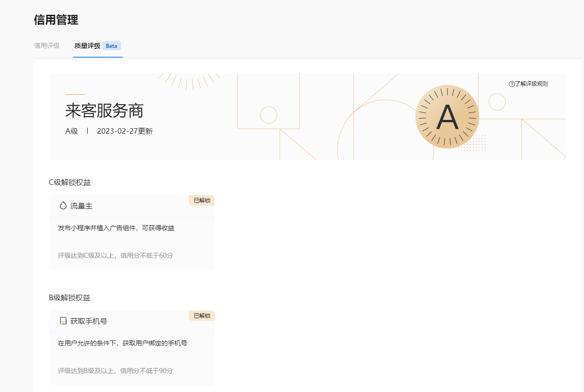
Task: Click the 获取手机号 card title
Action: click(x=89, y=321)
